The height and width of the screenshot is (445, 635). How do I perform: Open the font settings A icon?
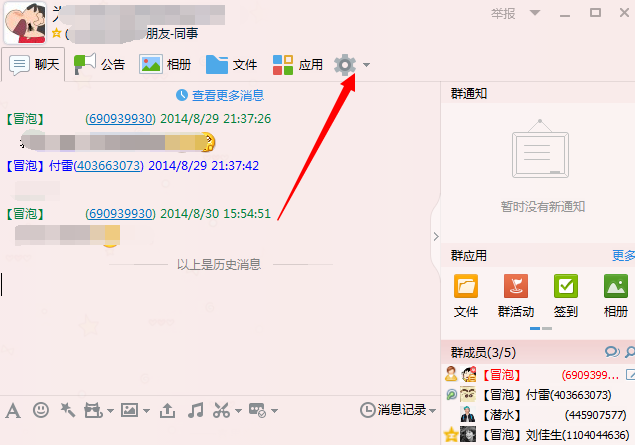pos(13,411)
